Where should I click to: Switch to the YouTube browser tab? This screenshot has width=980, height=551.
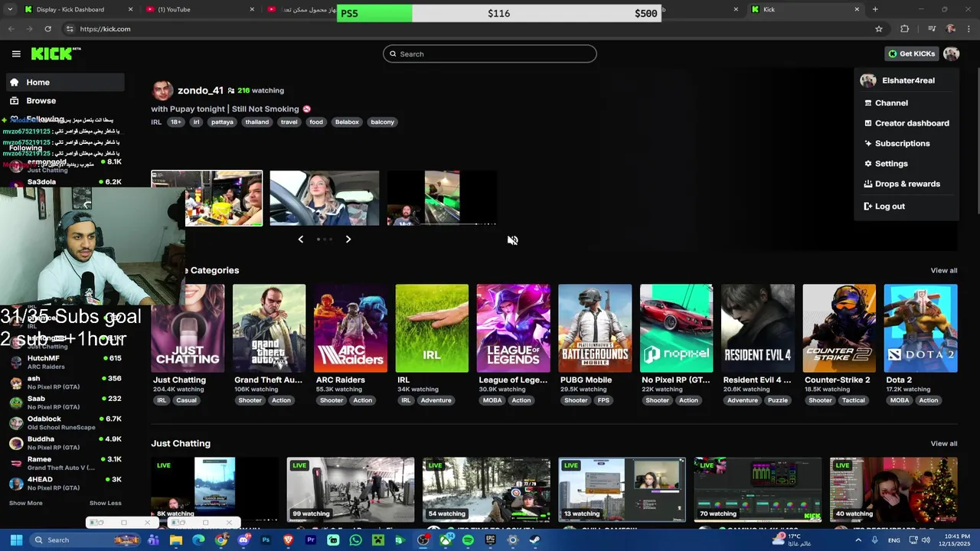[199, 9]
